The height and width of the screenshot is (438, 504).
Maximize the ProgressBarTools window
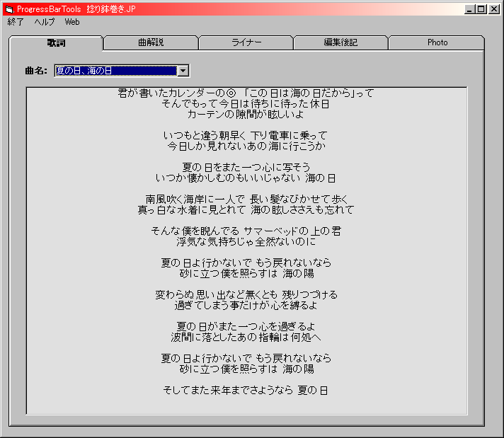(x=481, y=9)
